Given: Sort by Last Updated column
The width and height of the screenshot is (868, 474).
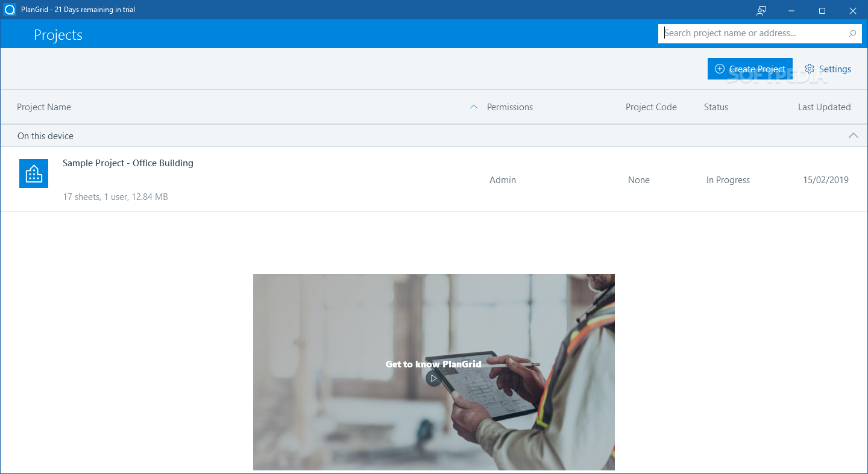Looking at the screenshot, I should [824, 107].
